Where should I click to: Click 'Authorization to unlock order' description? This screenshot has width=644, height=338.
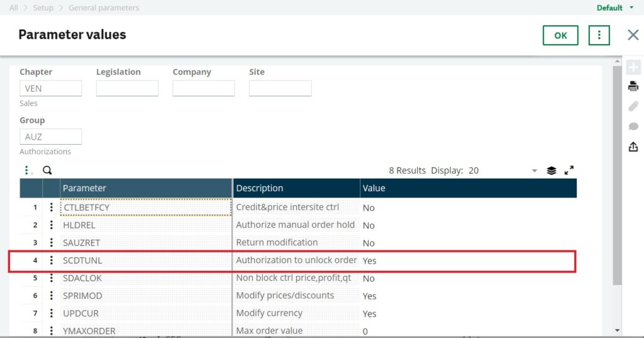point(297,261)
